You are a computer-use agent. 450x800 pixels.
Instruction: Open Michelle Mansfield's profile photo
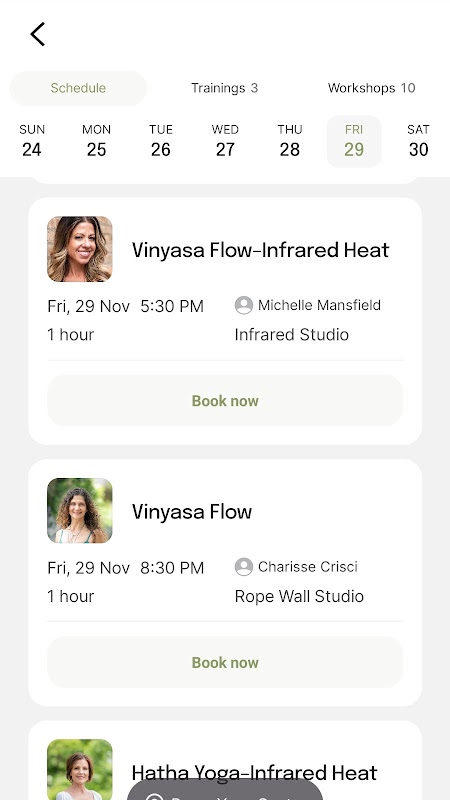(x=80, y=249)
